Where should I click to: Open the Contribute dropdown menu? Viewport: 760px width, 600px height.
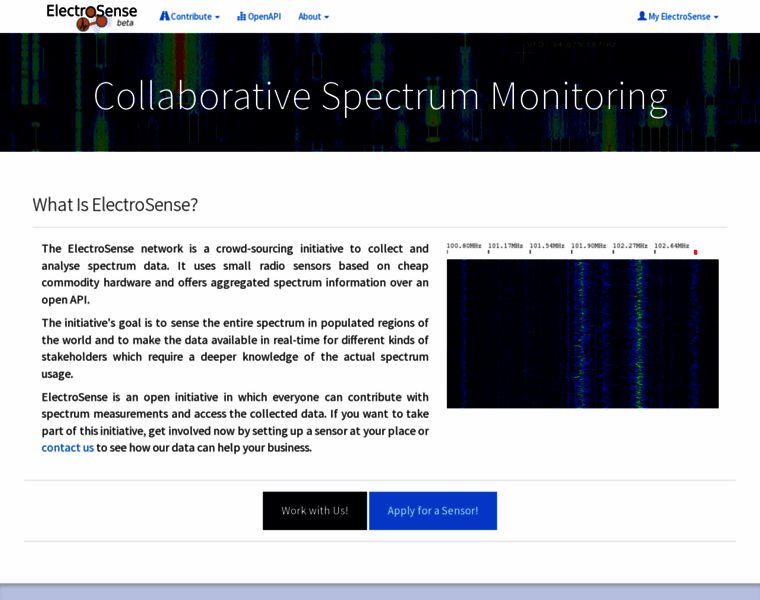tap(190, 16)
